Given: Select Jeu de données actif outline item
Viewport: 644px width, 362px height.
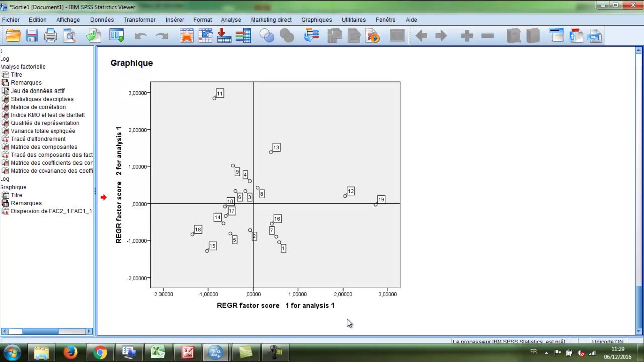Looking at the screenshot, I should (x=38, y=91).
